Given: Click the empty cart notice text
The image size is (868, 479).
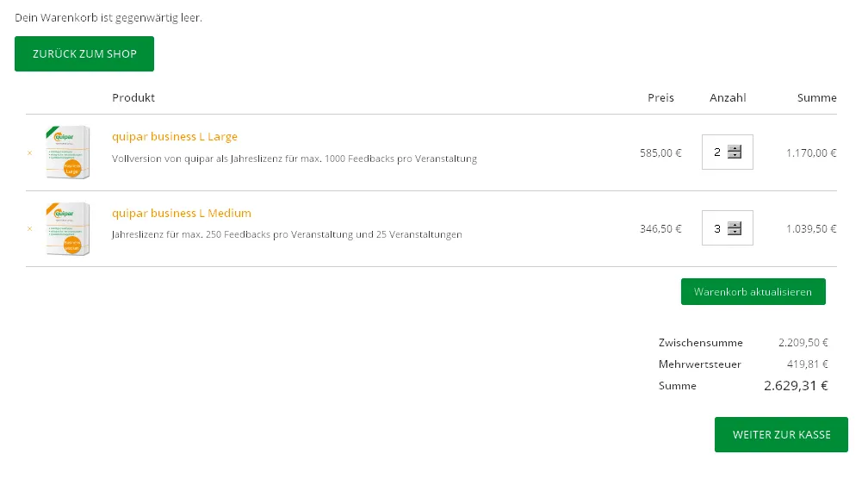Looking at the screenshot, I should click(108, 18).
